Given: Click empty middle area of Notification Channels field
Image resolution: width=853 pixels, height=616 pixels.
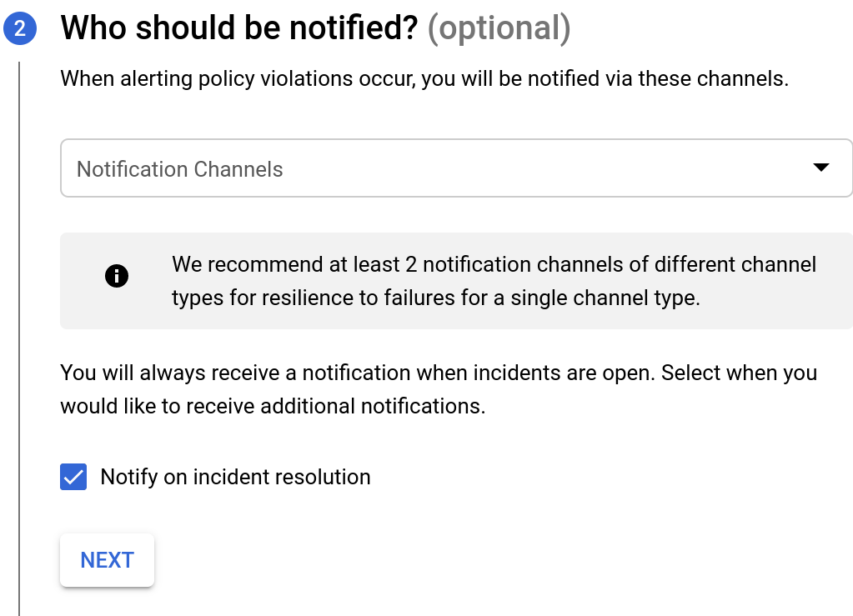Looking at the screenshot, I should [x=542, y=168].
